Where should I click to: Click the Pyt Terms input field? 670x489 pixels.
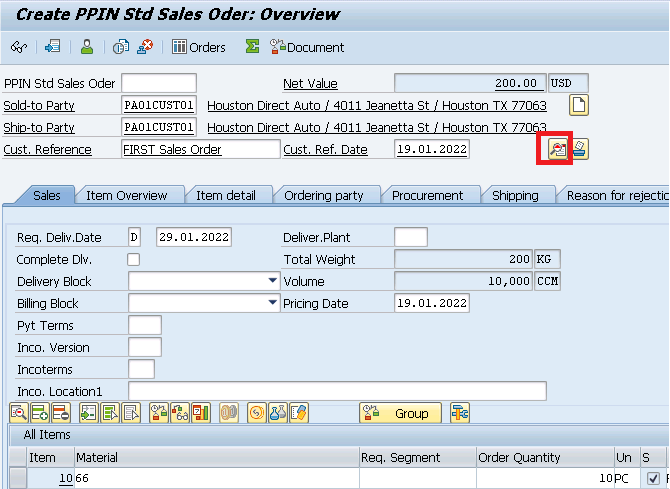(x=145, y=325)
